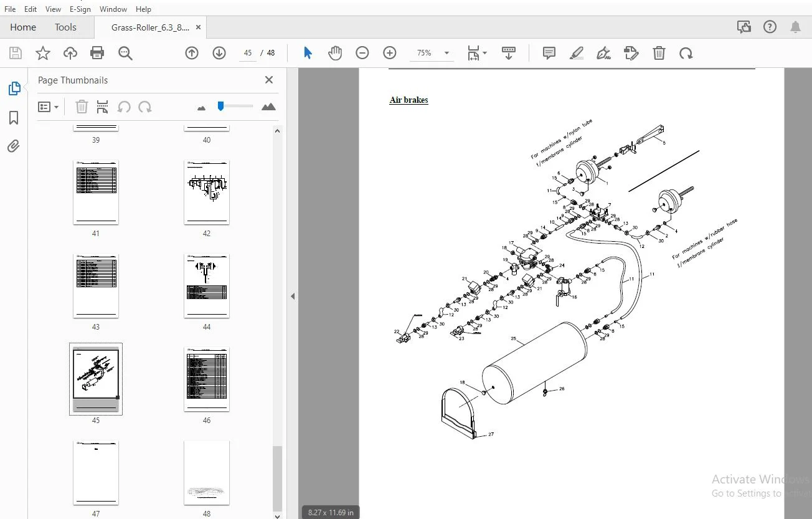This screenshot has width=812, height=519.
Task: Click the zoom level field showing 75%
Action: [424, 54]
